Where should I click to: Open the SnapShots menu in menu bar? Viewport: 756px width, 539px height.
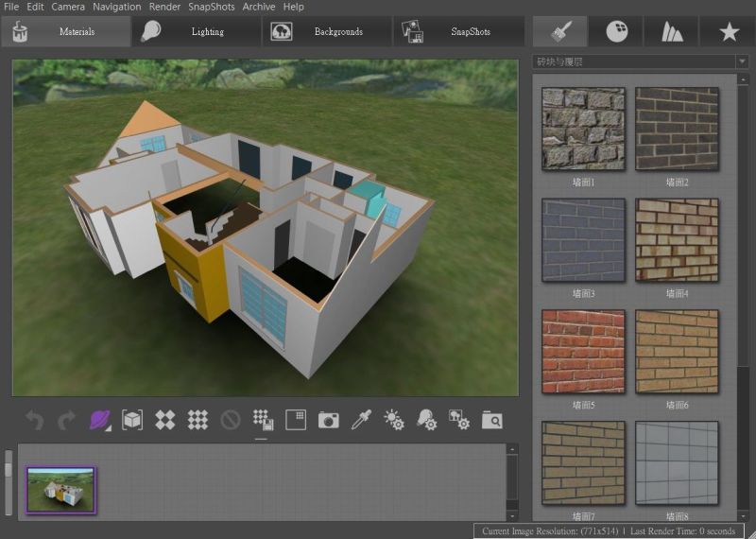click(212, 7)
